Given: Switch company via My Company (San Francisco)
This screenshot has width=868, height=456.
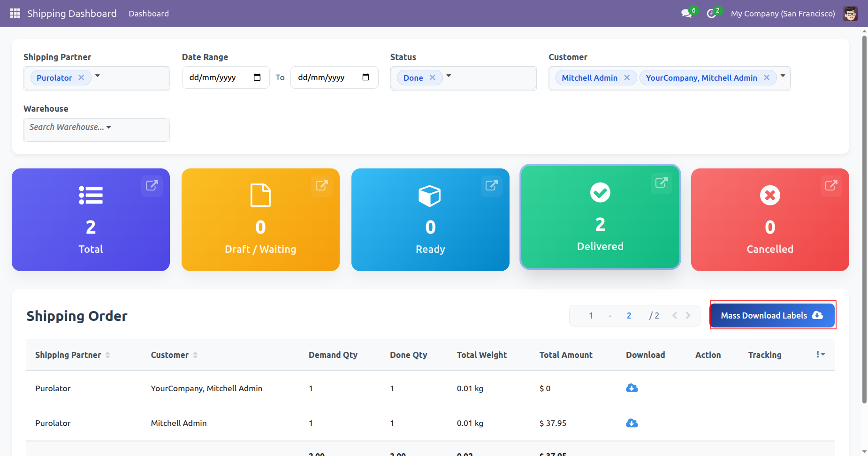Looking at the screenshot, I should coord(783,14).
